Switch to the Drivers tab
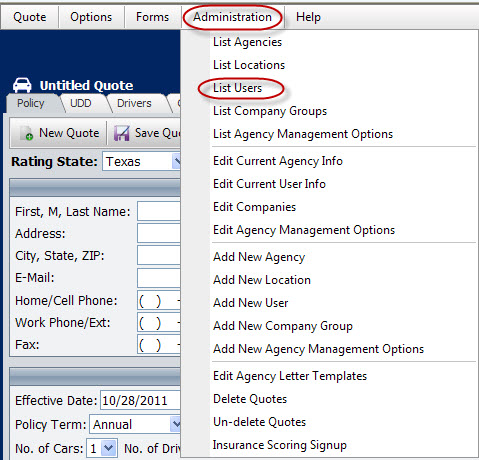 (x=134, y=103)
